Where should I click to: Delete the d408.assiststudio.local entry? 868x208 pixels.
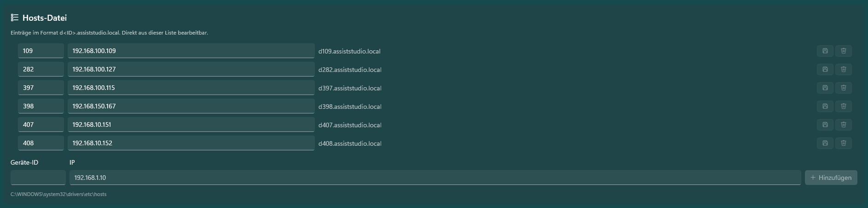coord(844,143)
